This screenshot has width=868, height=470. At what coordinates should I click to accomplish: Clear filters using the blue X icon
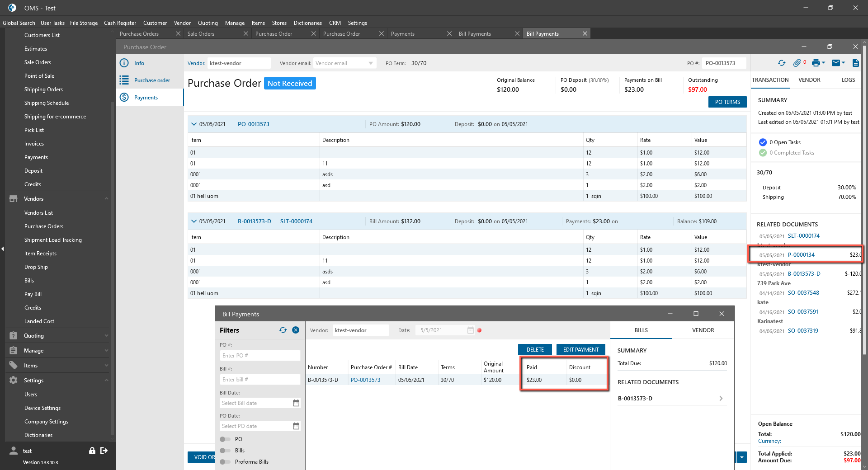296,330
